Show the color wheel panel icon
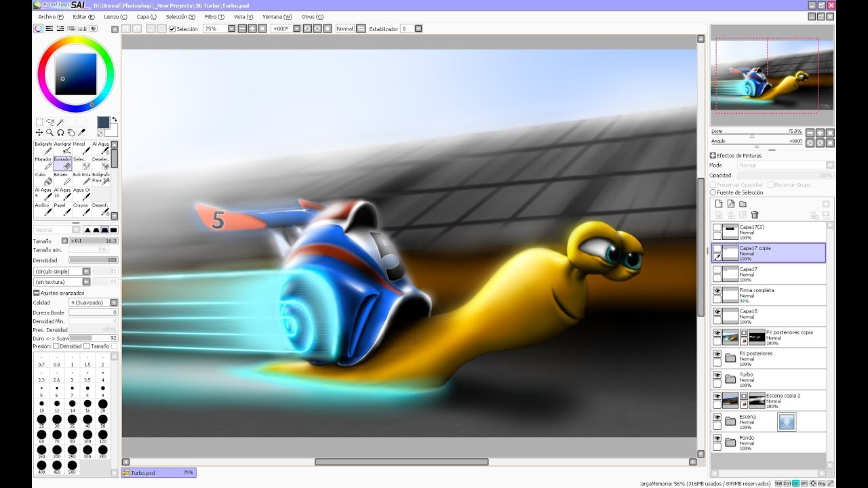This screenshot has height=488, width=868. click(x=39, y=28)
